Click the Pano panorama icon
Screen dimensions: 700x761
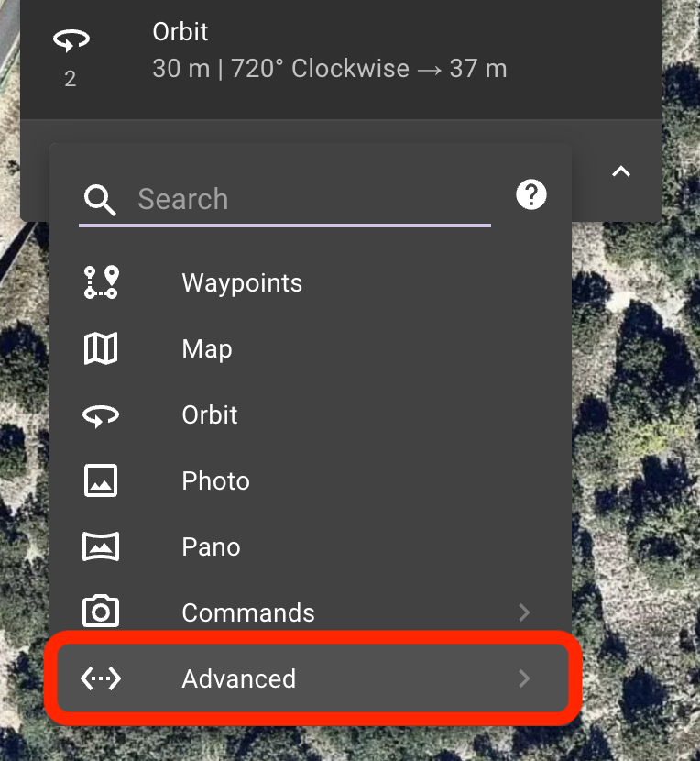pyautogui.click(x=101, y=546)
